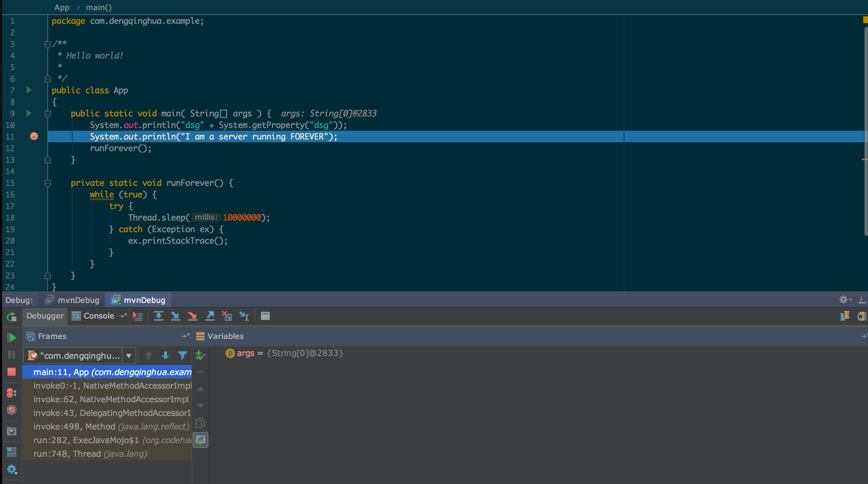Stop the debug session with red square

pos(12,371)
